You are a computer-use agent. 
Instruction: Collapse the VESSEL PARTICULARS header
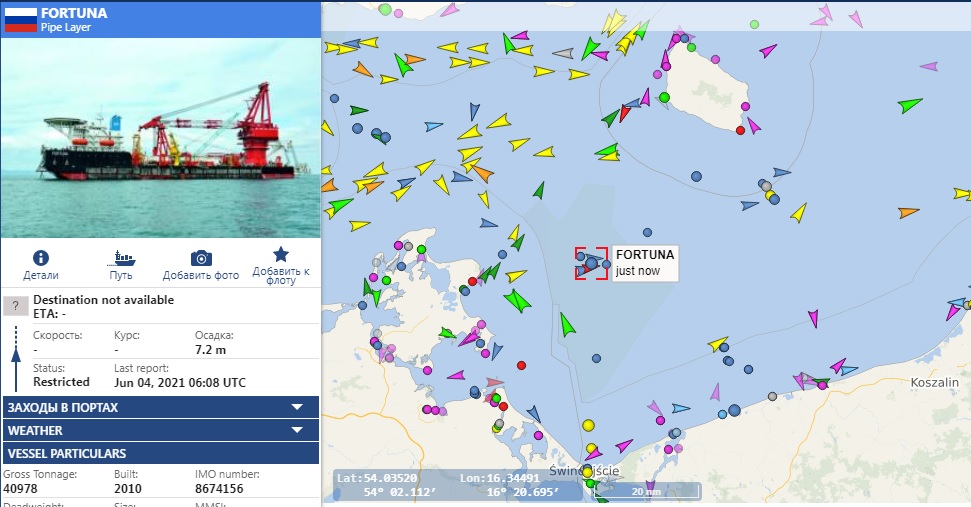point(161,453)
